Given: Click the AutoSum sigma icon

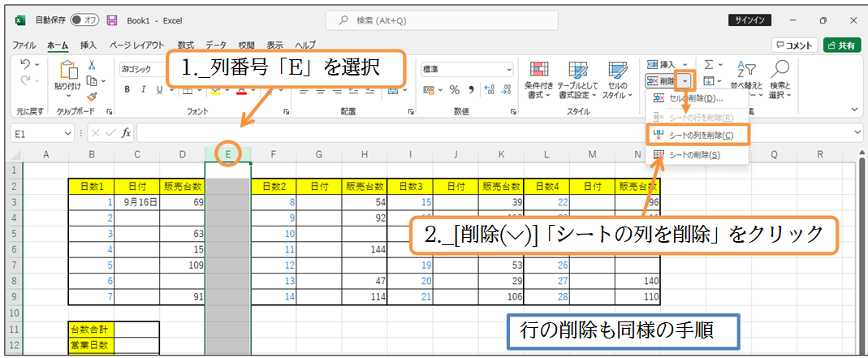Looking at the screenshot, I should pos(709,65).
